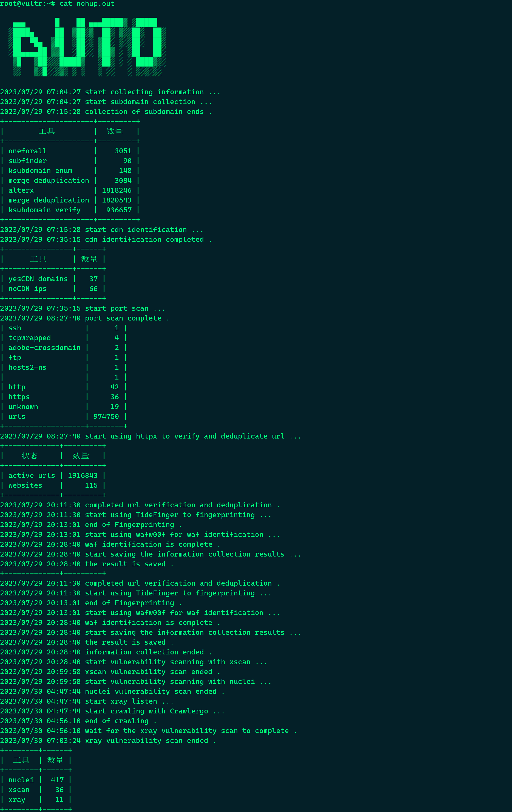The width and height of the screenshot is (512, 812).
Task: Click the 'active urls' count 1916843
Action: click(x=83, y=475)
